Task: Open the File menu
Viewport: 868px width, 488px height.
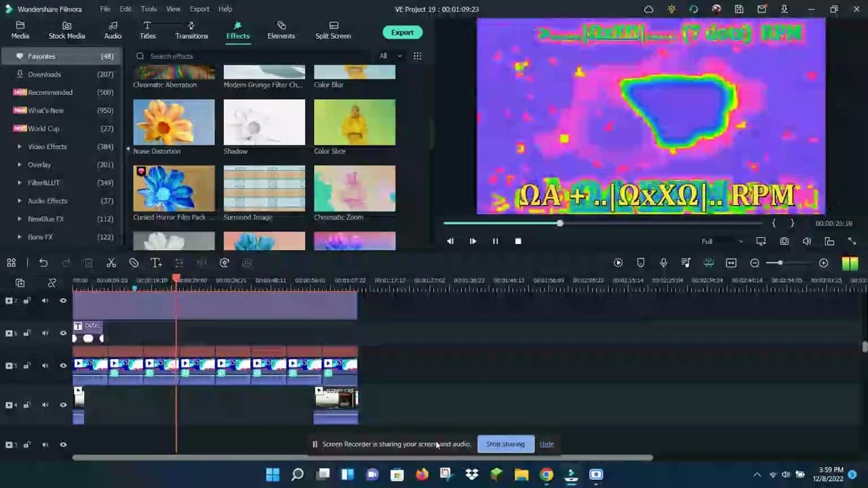Action: tap(105, 9)
